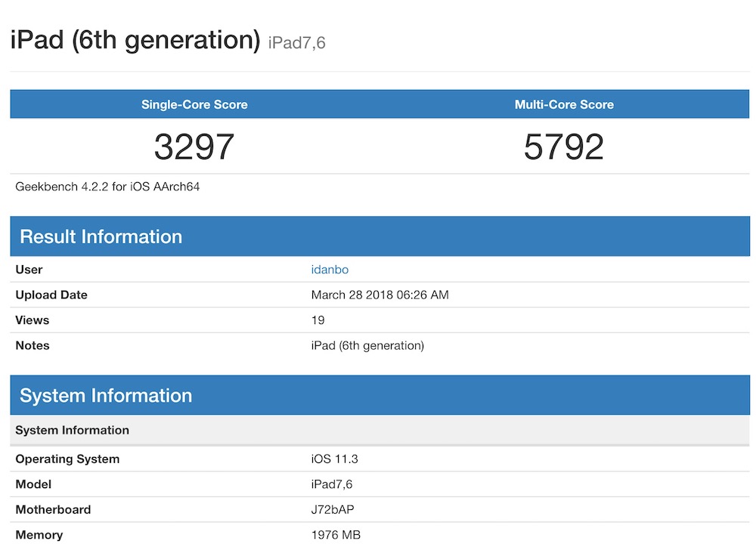Viewport: 756px width, 553px height.
Task: Click the Result Information section header
Action: [380, 236]
